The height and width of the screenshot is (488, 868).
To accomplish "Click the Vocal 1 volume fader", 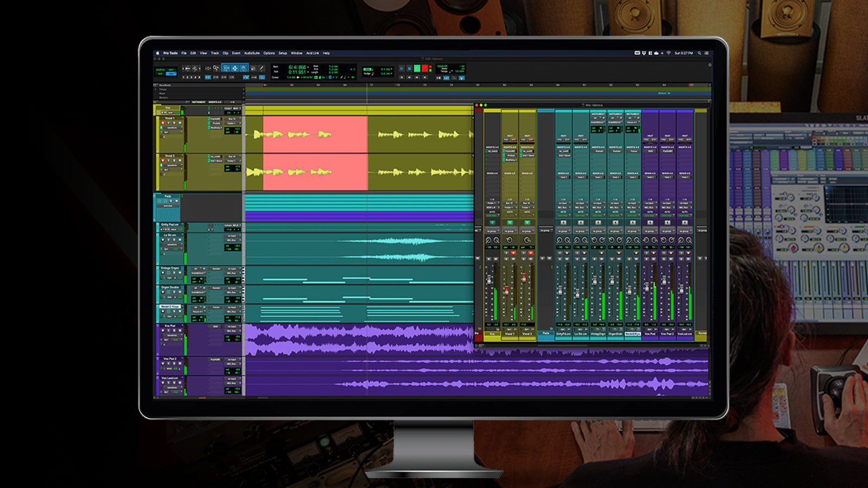I will 507,291.
